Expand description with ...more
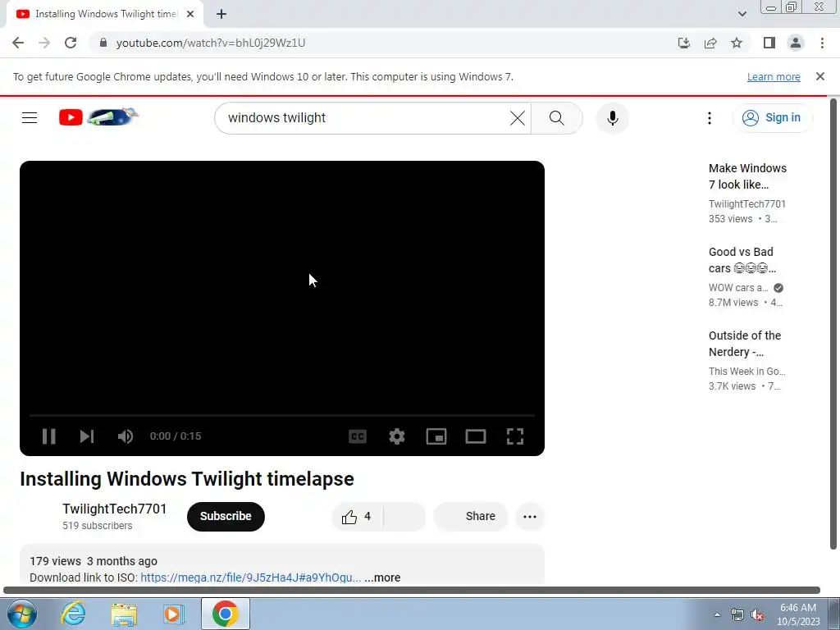Screen dimensions: 840x630 [x=382, y=577]
